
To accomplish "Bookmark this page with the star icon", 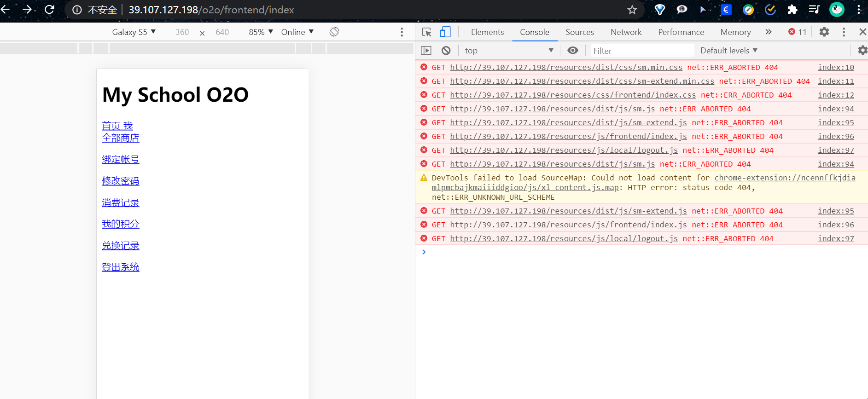I will tap(632, 10).
